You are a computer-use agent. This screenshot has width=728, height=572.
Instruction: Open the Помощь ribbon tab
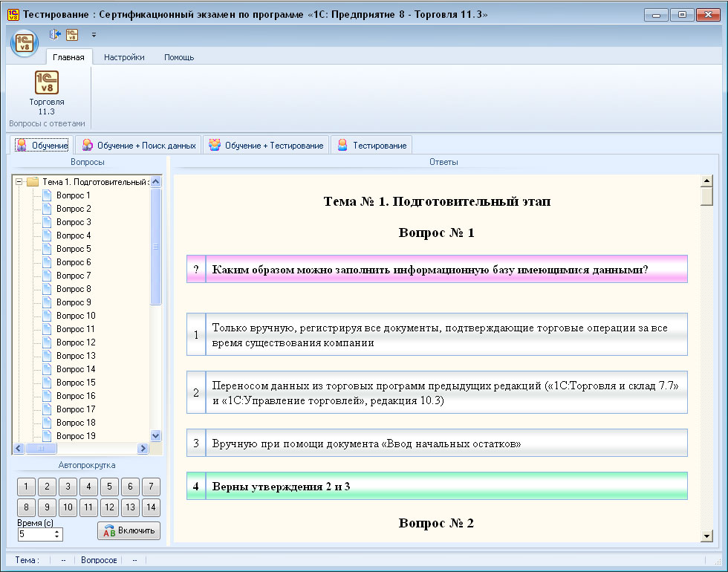[179, 57]
